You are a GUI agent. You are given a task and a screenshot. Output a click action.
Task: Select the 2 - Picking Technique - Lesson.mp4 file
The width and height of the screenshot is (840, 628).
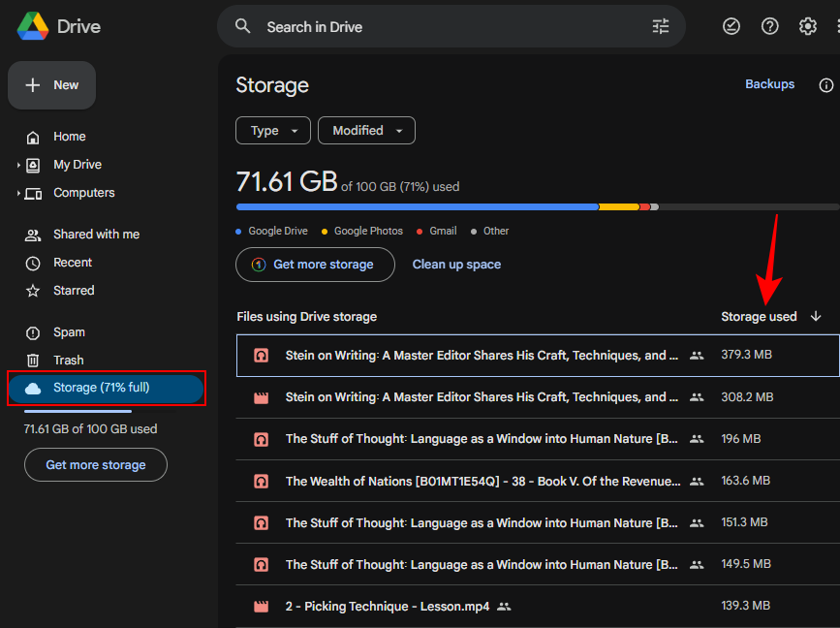coord(538,606)
